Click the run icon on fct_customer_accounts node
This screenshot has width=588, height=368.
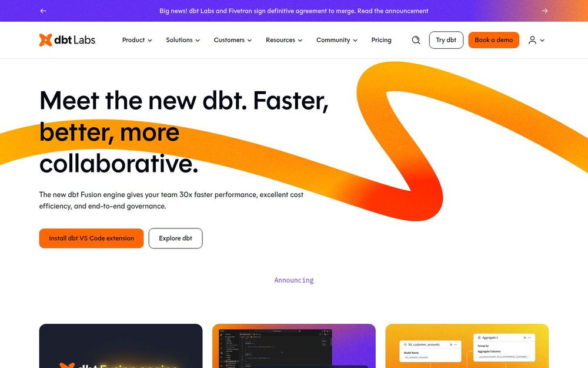pyautogui.click(x=450, y=344)
